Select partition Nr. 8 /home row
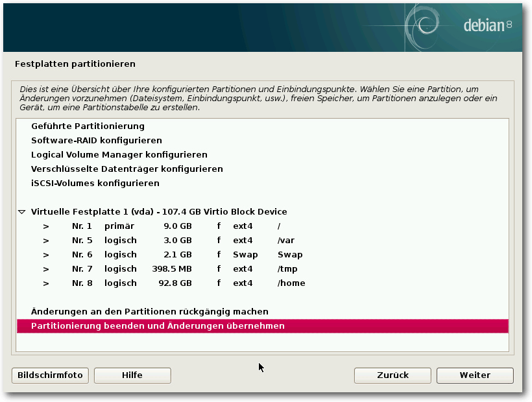 point(263,283)
